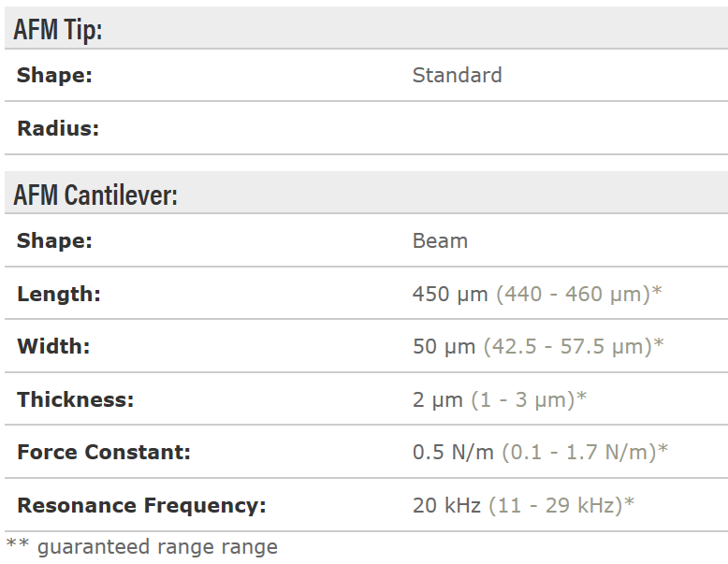Screen dimensions: 728x564
Task: Click the Shape label under AFM Tip
Action: (x=54, y=75)
